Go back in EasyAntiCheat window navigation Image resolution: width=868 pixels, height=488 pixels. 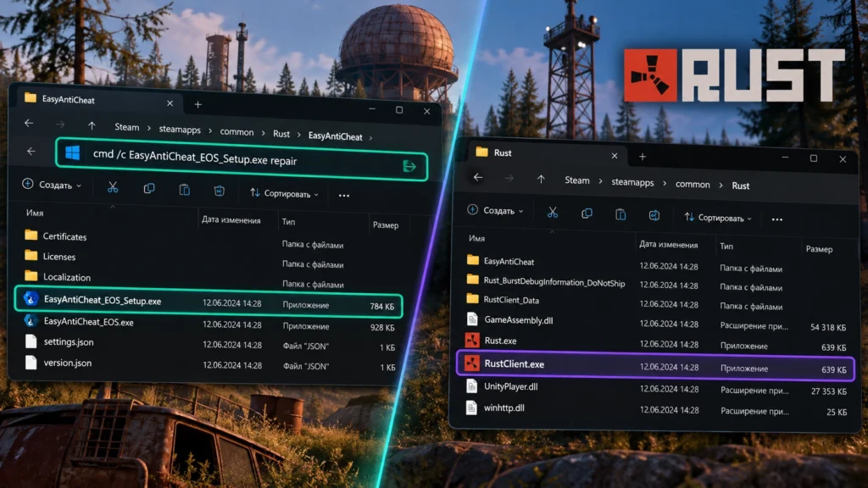[x=29, y=123]
